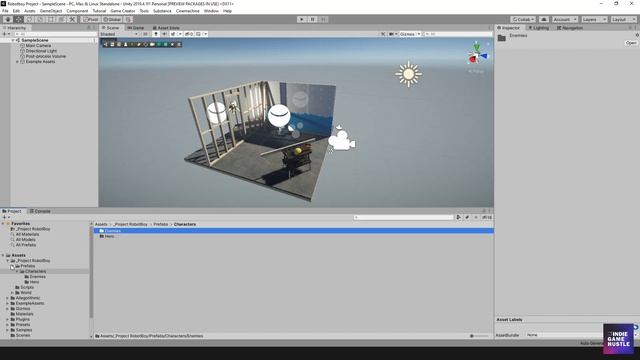Select the Rotate tool in toolbar
640x360 pixels.
(x=29, y=19)
